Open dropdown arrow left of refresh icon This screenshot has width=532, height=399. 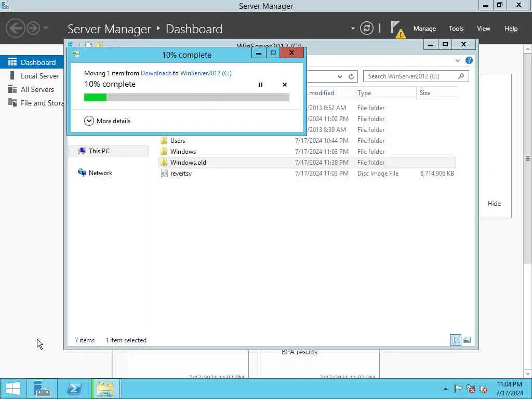click(x=353, y=29)
